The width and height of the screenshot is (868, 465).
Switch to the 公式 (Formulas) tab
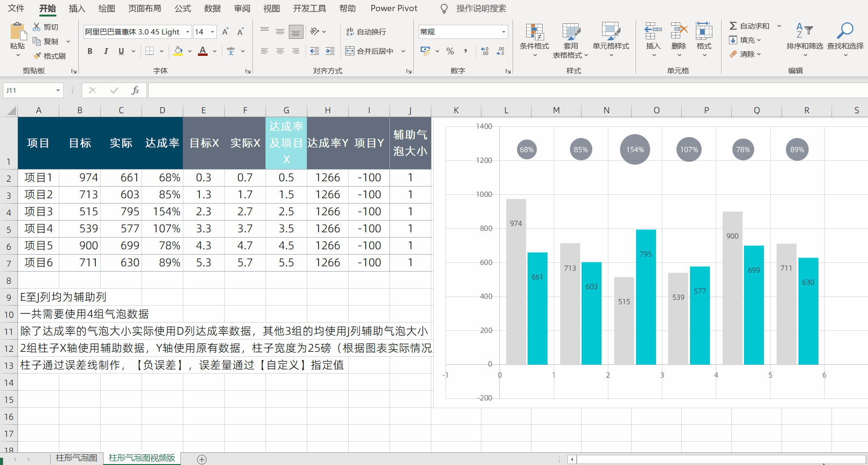(x=183, y=8)
